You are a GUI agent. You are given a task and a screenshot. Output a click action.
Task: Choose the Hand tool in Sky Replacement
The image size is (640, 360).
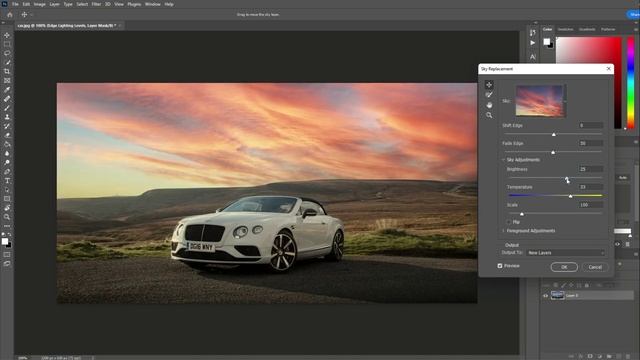point(489,105)
